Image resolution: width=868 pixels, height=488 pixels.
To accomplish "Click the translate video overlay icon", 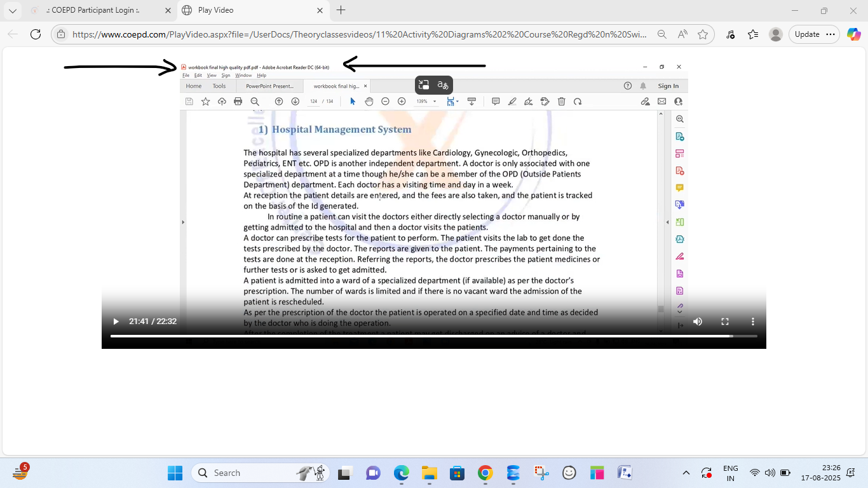I will coord(443,85).
